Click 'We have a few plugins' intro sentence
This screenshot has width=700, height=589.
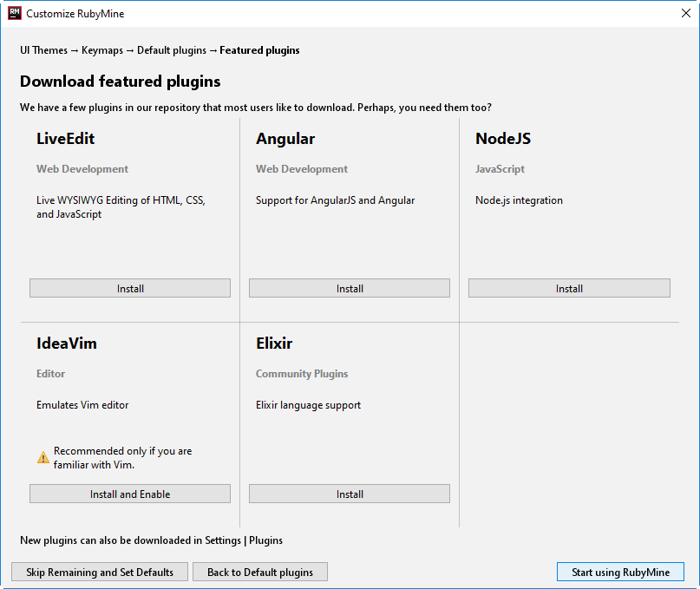pyautogui.click(x=256, y=108)
